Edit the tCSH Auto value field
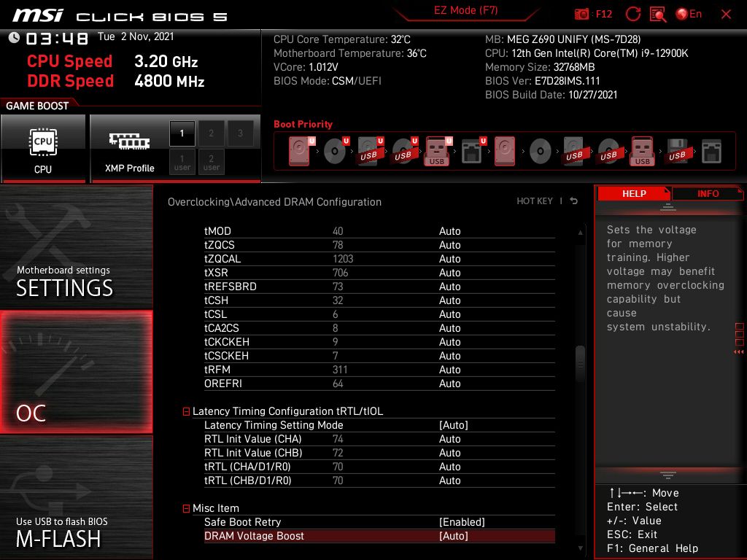Screen dimensions: 747x560 click(449, 300)
